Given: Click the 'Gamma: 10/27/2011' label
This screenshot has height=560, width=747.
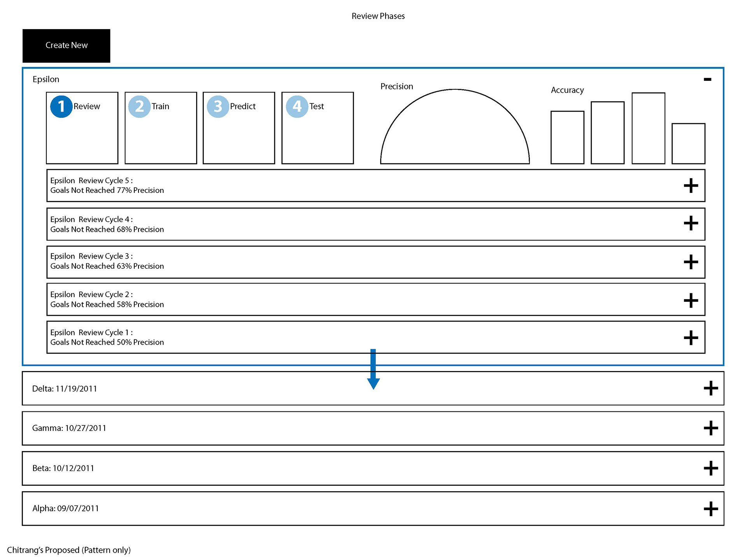Looking at the screenshot, I should click(x=69, y=428).
